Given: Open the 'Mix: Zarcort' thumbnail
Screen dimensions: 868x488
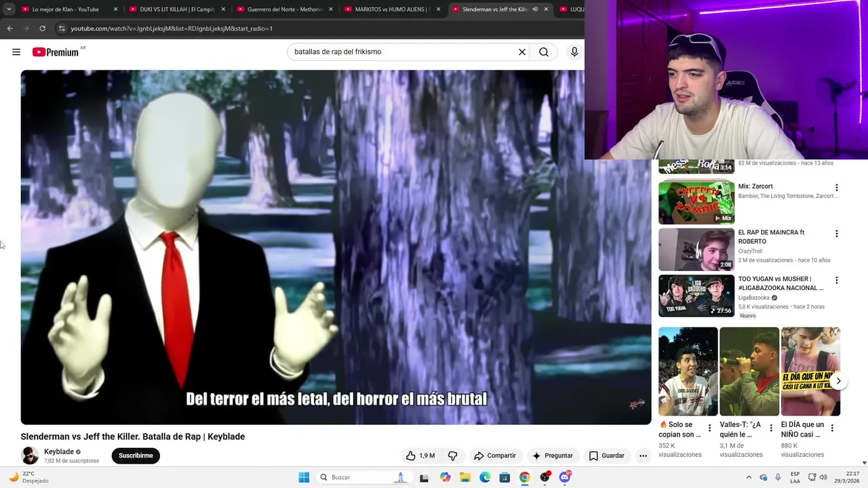Looking at the screenshot, I should (x=696, y=203).
